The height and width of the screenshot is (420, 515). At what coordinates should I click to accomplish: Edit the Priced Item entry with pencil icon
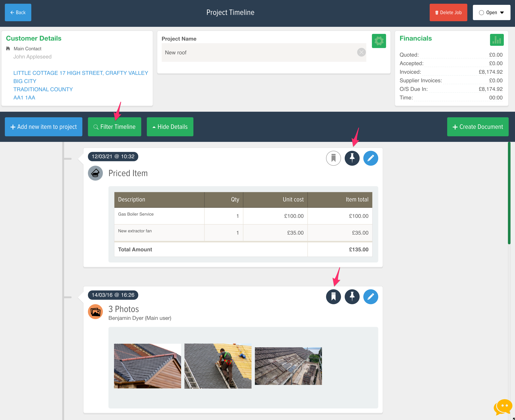[x=370, y=158]
